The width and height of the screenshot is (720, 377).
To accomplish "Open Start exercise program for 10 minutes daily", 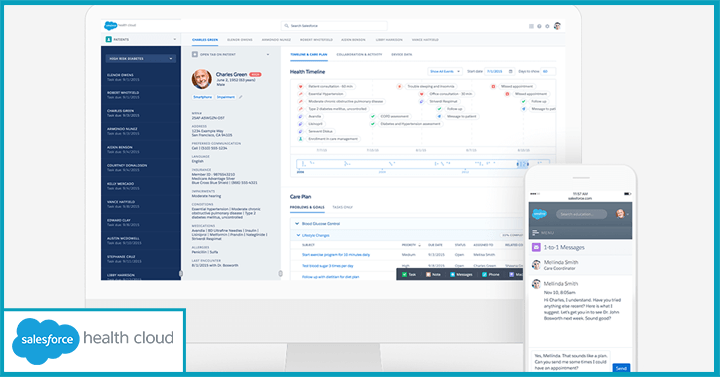I will 336,254.
